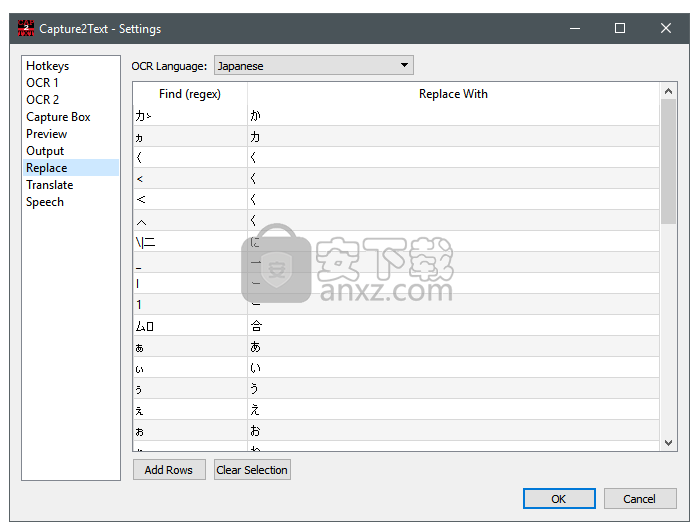Click the table scrollbar down arrow
698x529 pixels.
(x=668, y=443)
